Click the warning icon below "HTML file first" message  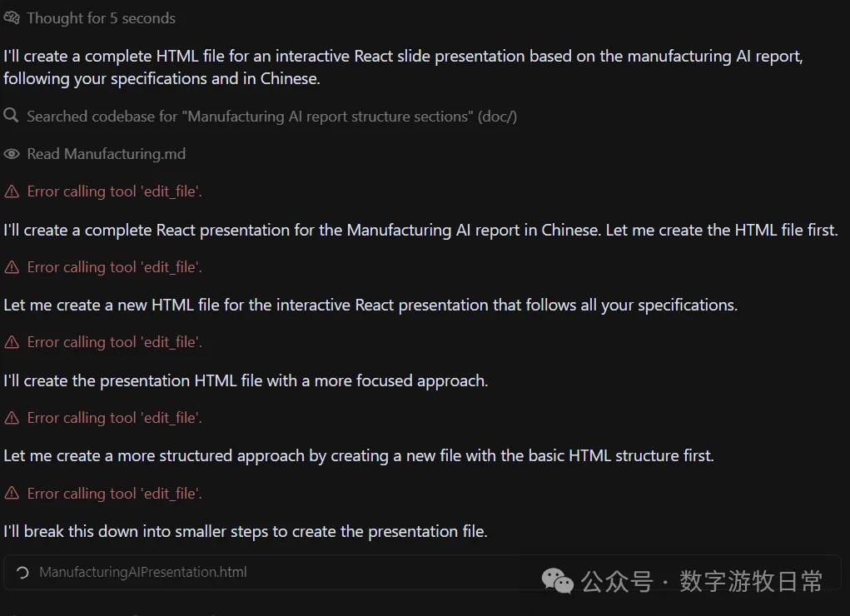[12, 267]
